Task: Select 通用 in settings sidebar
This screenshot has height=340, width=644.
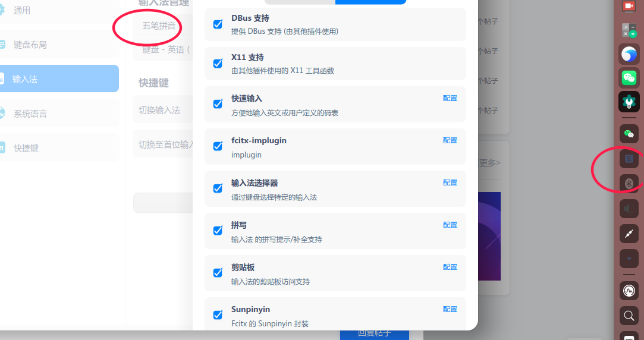Action: coord(59,10)
